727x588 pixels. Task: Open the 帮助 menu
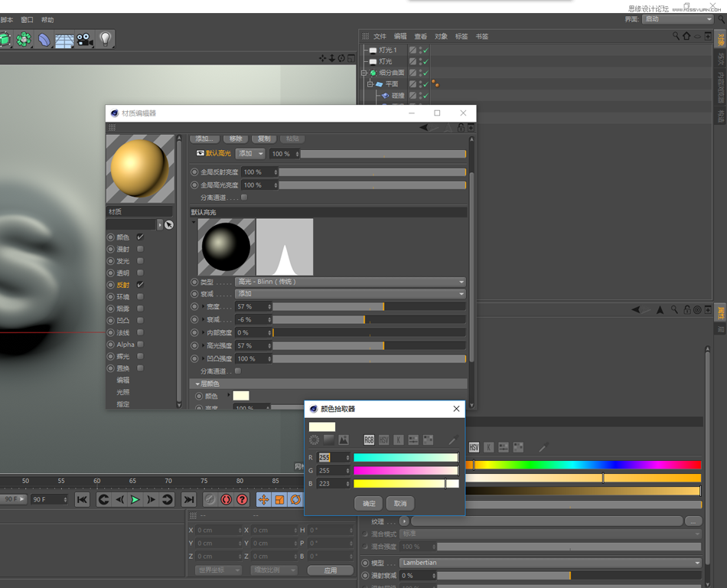point(47,20)
